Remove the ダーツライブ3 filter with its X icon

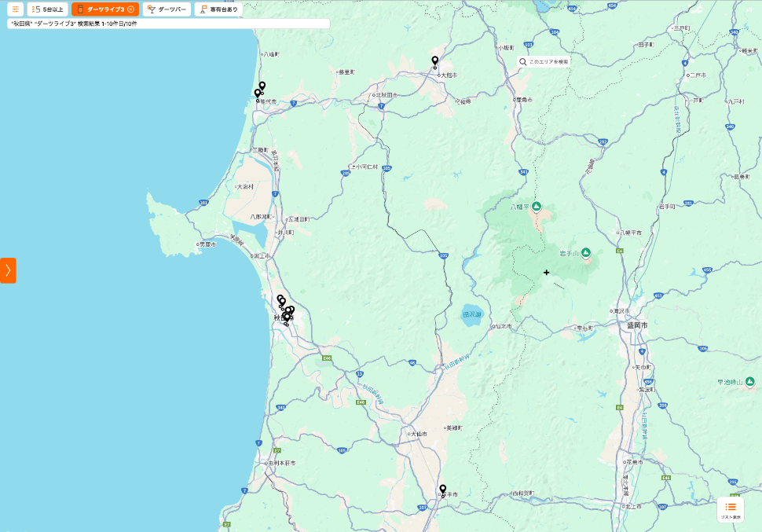[130, 9]
